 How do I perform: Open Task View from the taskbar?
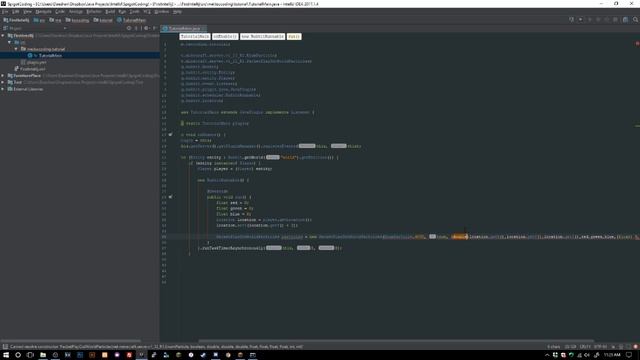30,355
